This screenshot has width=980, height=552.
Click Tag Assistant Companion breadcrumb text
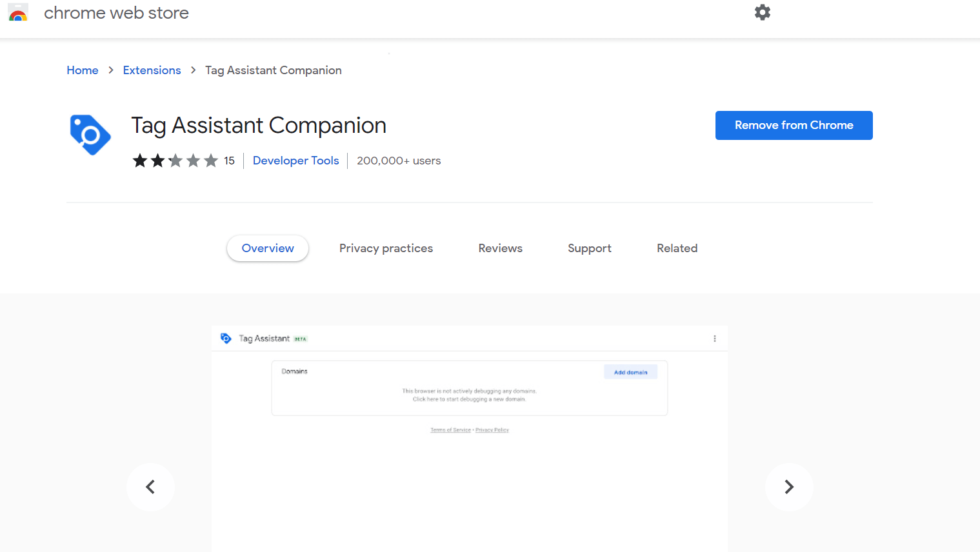click(x=274, y=70)
